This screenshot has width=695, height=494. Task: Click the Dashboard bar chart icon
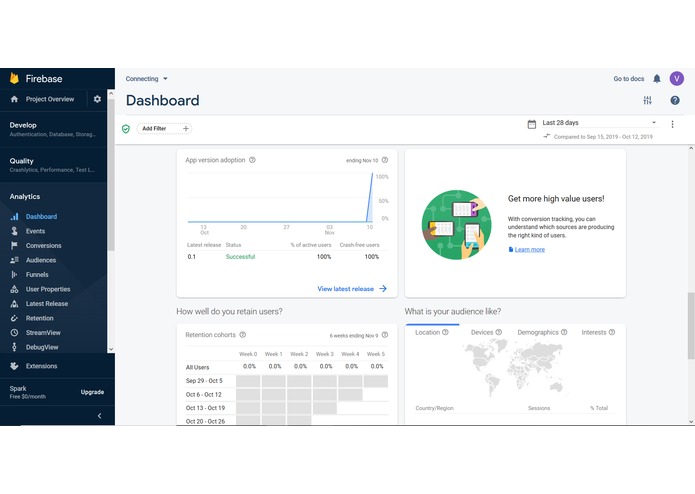tap(15, 216)
